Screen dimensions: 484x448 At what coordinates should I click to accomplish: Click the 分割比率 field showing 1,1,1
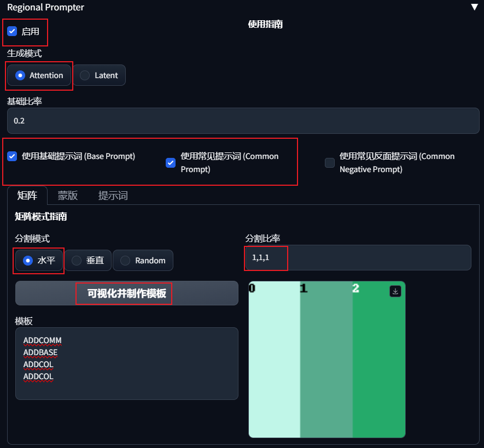coord(266,257)
